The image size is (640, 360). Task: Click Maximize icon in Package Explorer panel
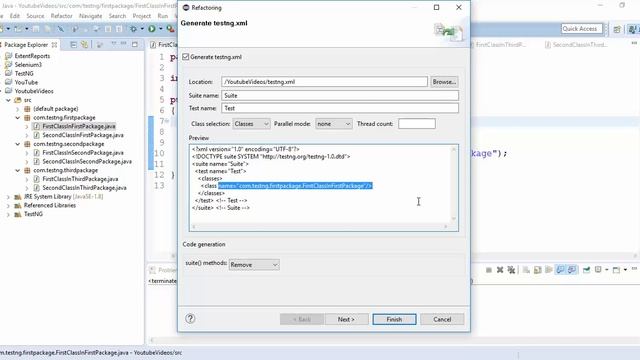pos(135,44)
